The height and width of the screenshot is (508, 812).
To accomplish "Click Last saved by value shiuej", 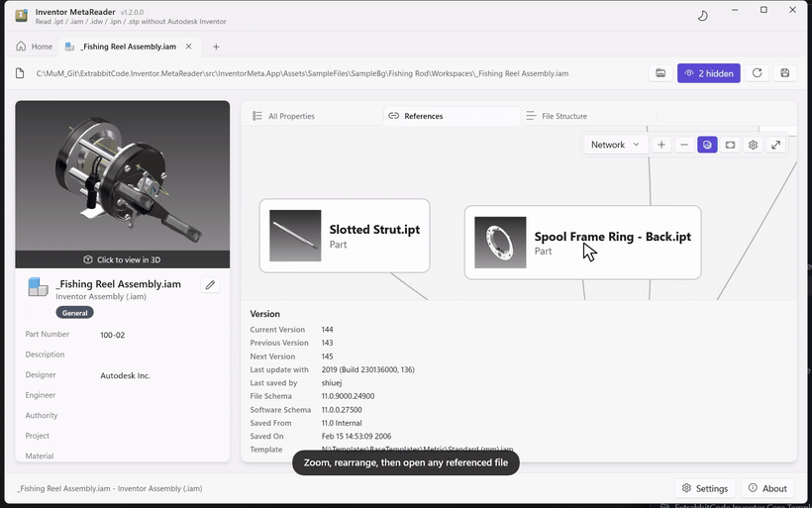I will (332, 382).
